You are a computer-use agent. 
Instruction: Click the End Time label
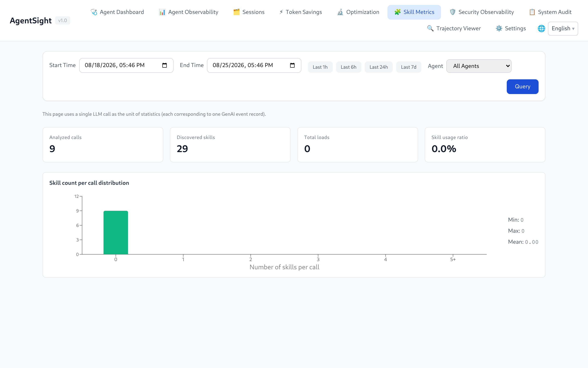(x=192, y=65)
